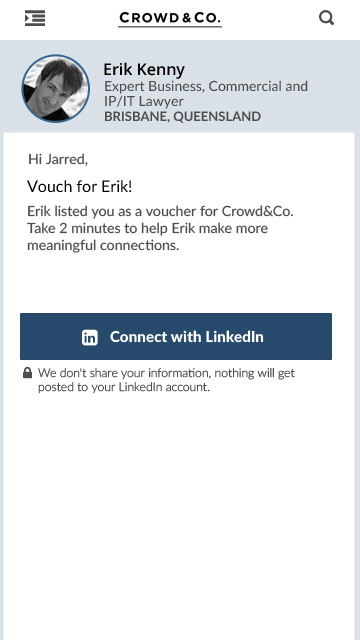Click the Connect with LinkedIn button

(176, 336)
